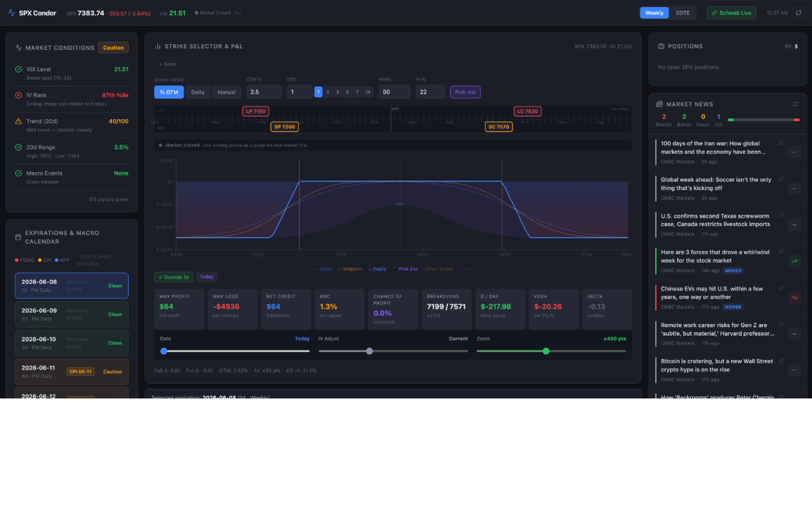The width and height of the screenshot is (812, 529).
Task: Select the 2026-06-09 expiration card
Action: [x=72, y=314]
